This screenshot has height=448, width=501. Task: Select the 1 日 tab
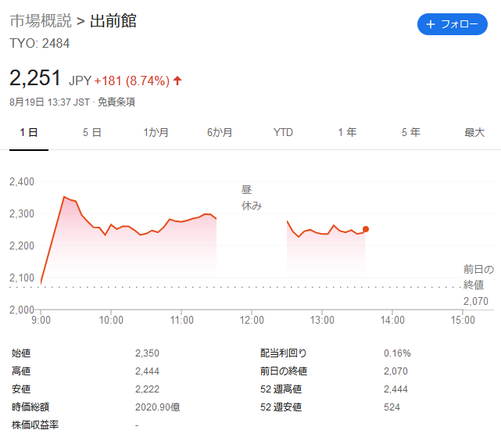pos(29,132)
